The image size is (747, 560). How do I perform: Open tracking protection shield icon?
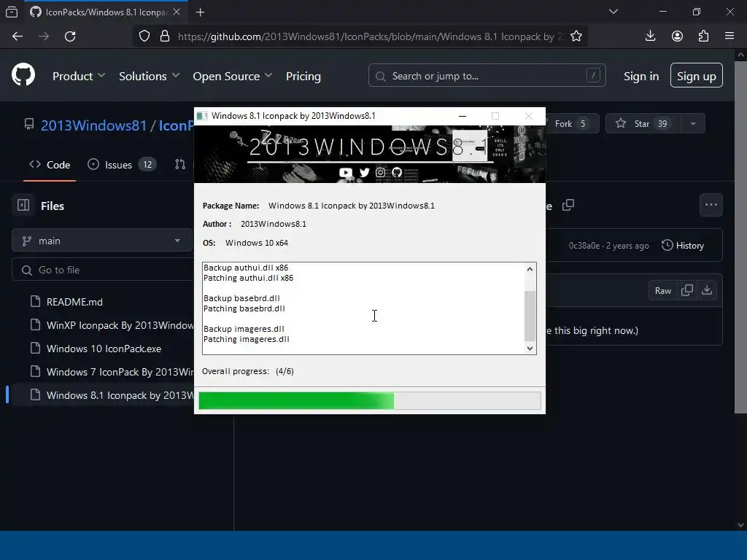click(144, 36)
